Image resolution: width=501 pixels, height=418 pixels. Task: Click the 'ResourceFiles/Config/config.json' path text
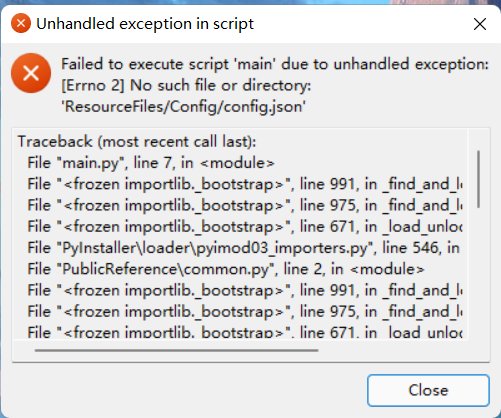coord(183,107)
